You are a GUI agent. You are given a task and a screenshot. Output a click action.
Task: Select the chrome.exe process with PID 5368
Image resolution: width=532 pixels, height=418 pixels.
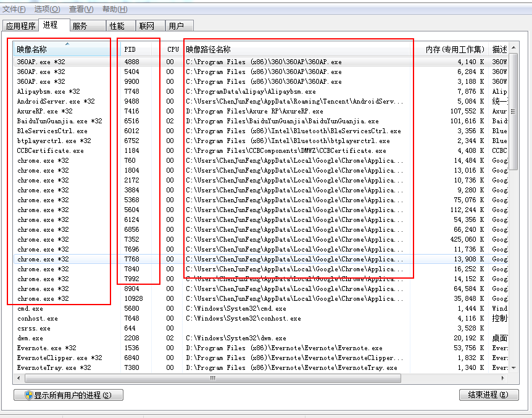pyautogui.click(x=260, y=200)
